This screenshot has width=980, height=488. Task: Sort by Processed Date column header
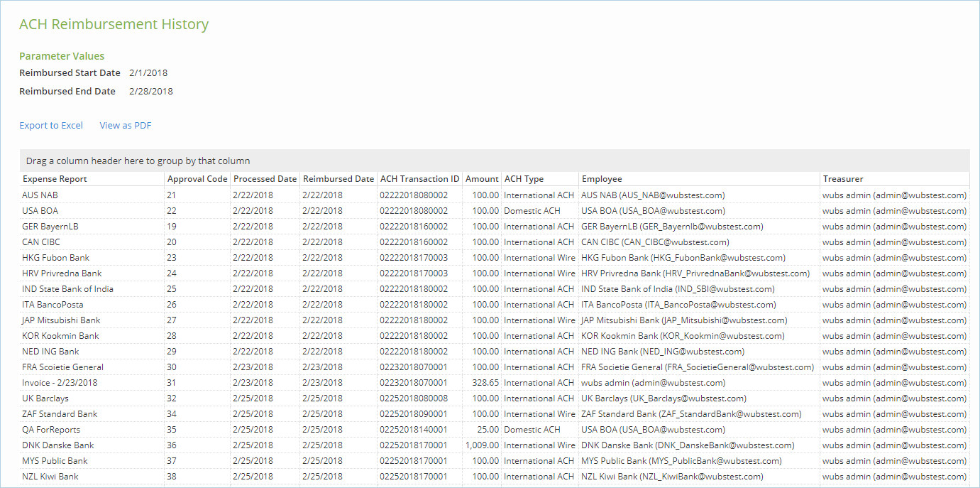265,179
